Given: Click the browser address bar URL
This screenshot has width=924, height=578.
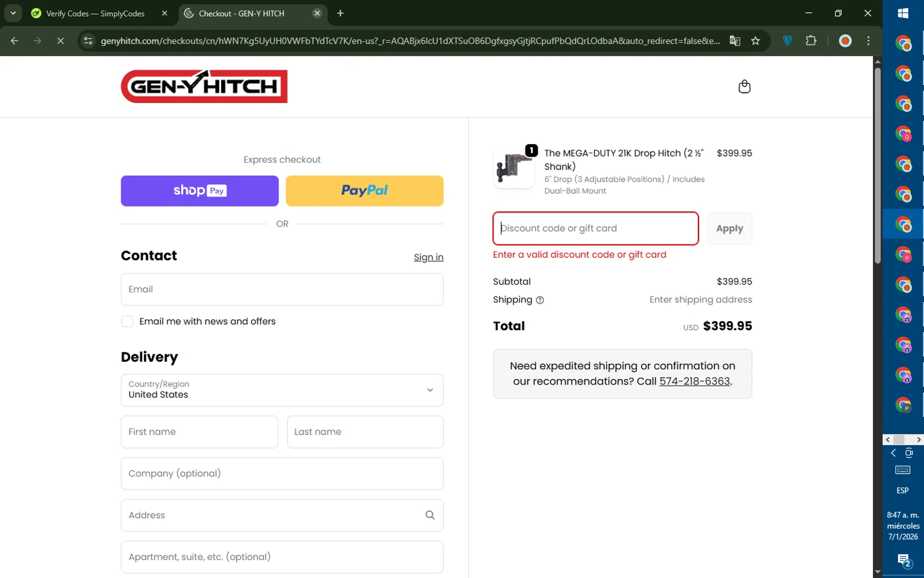Looking at the screenshot, I should coord(410,41).
